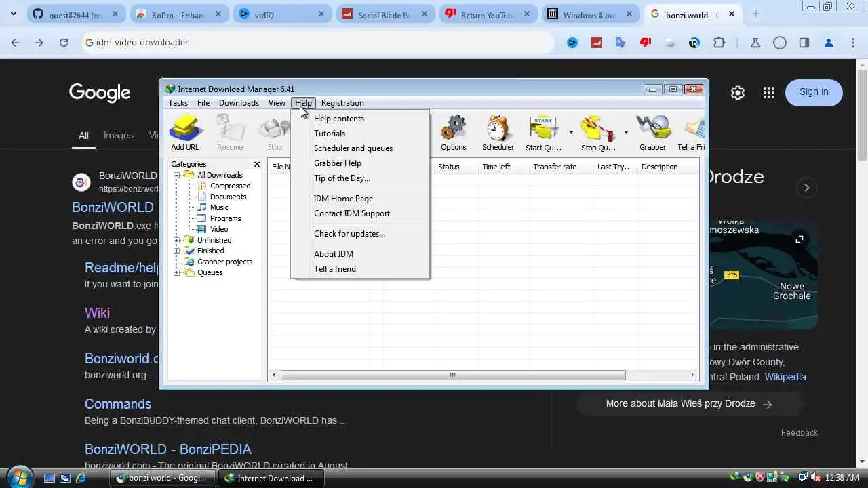Image resolution: width=868 pixels, height=488 pixels.
Task: Open Google Settings gear icon
Action: pyautogui.click(x=738, y=93)
